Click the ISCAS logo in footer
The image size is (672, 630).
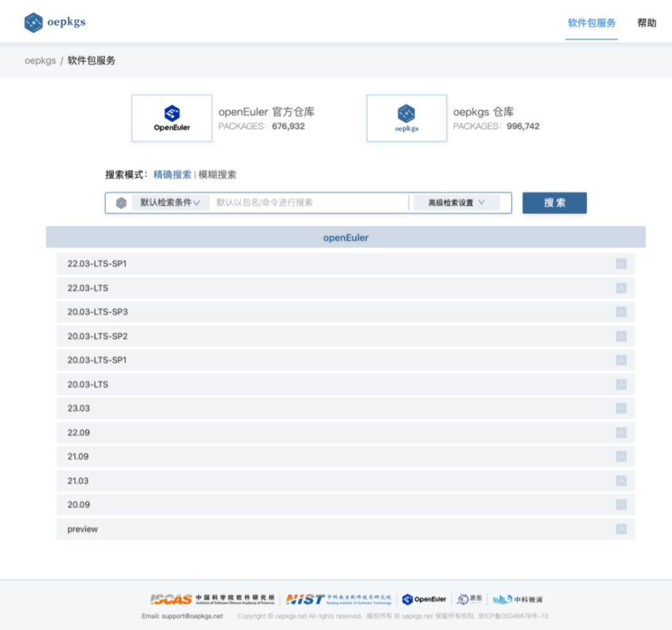212,599
